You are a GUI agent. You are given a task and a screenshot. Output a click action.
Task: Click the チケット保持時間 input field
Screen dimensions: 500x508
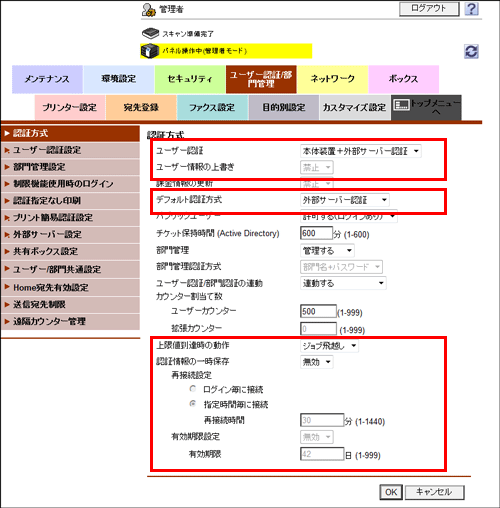(x=316, y=233)
